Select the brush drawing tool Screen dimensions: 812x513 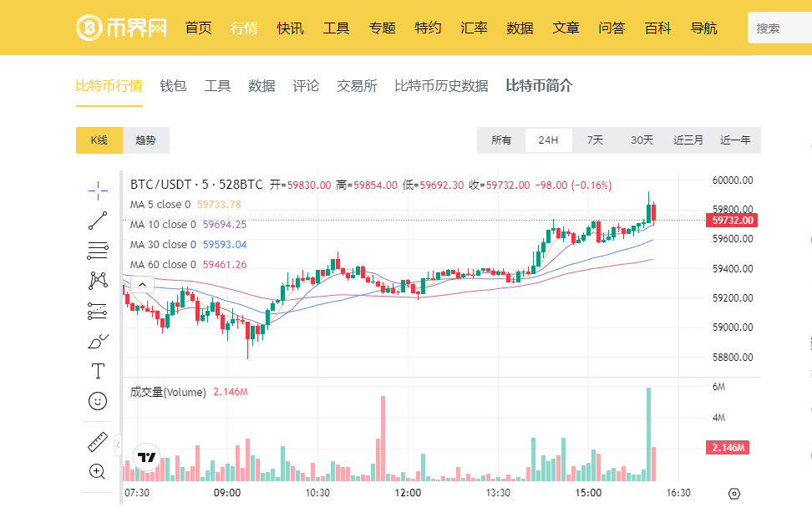pyautogui.click(x=98, y=341)
